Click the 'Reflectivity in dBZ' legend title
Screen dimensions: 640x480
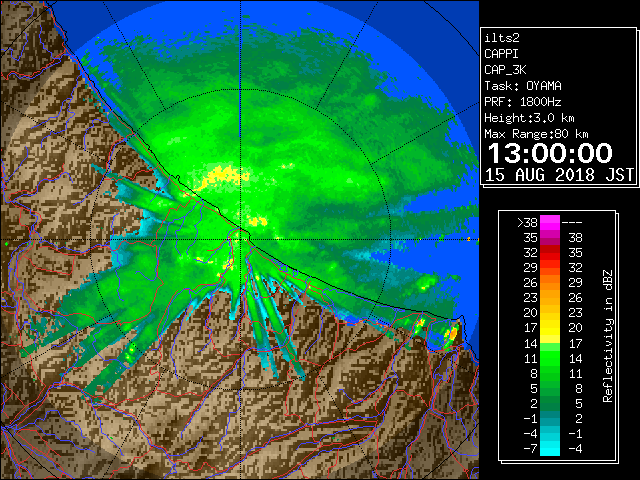[608, 336]
